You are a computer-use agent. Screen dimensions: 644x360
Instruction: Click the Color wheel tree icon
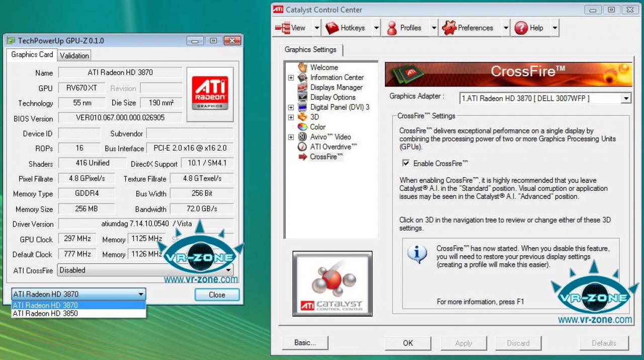tap(302, 127)
